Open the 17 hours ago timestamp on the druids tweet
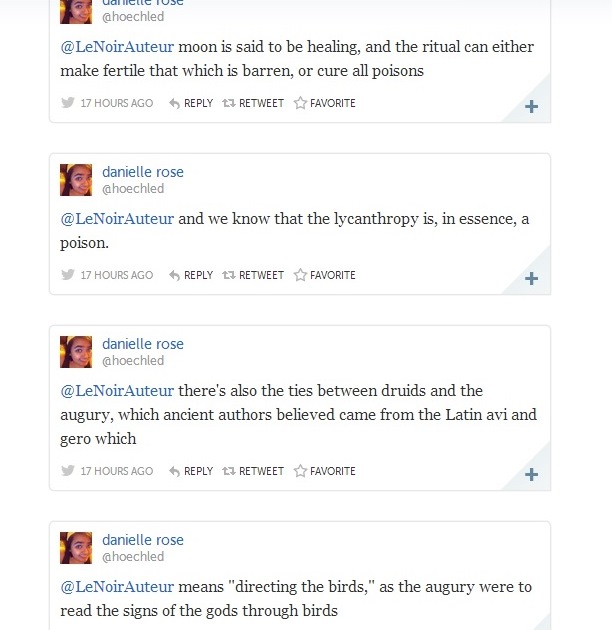 click(117, 471)
